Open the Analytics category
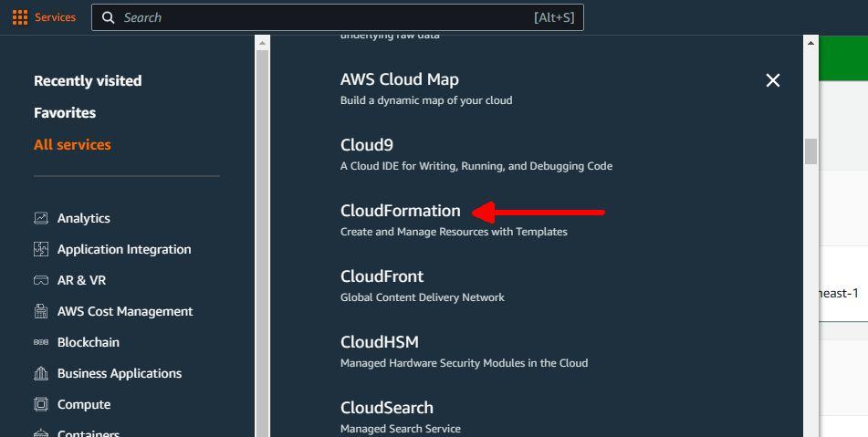Viewport: 868px width, 437px height. click(84, 218)
